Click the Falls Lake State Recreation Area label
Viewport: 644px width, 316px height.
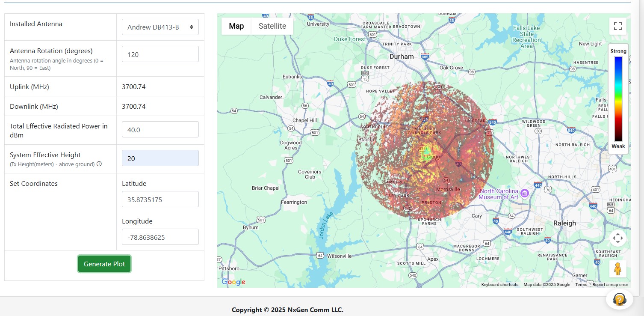526,37
